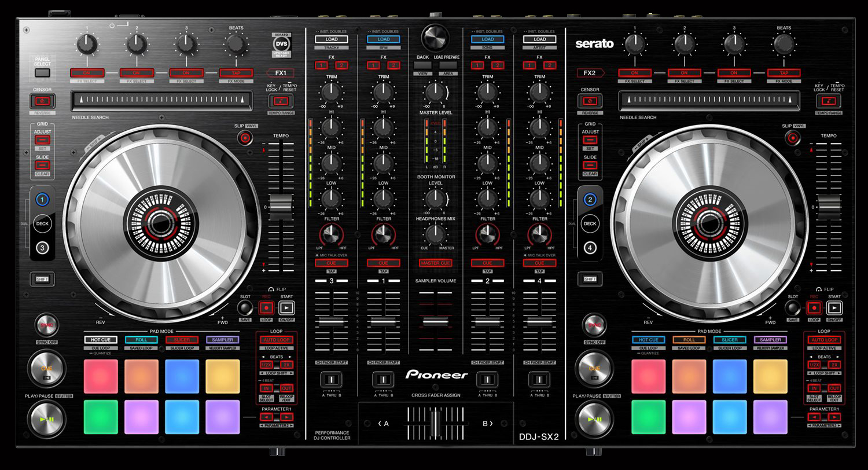Set loop OUT on the right deck

pyautogui.click(x=834, y=388)
